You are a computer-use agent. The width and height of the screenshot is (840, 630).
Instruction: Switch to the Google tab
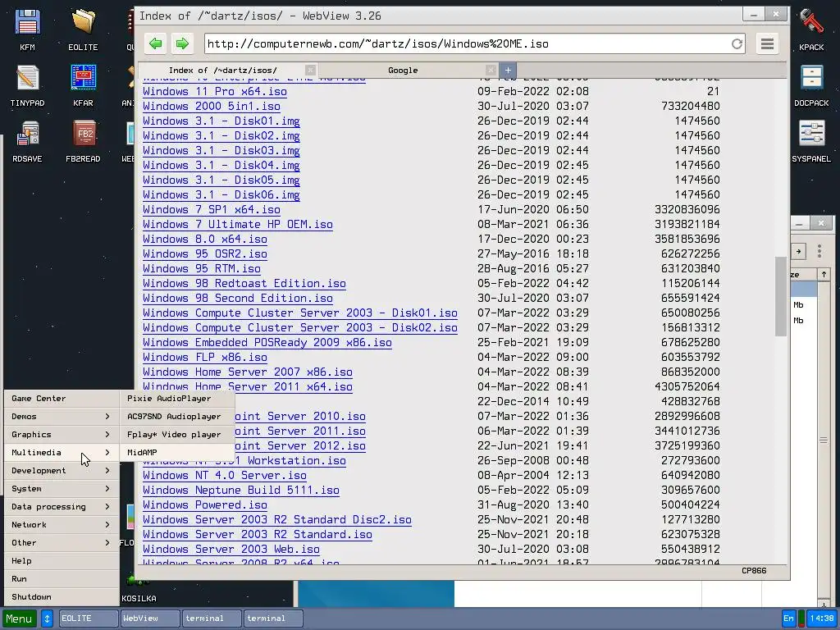click(x=403, y=71)
